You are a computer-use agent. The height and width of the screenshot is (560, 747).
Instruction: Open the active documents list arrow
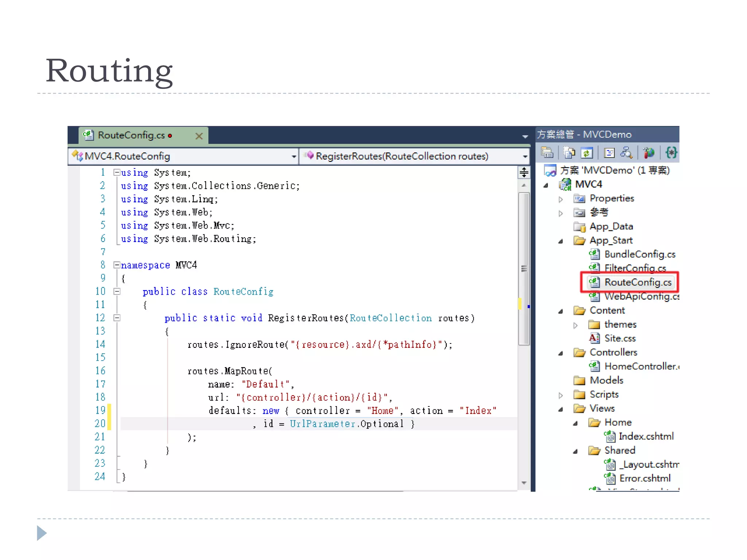pyautogui.click(x=525, y=136)
